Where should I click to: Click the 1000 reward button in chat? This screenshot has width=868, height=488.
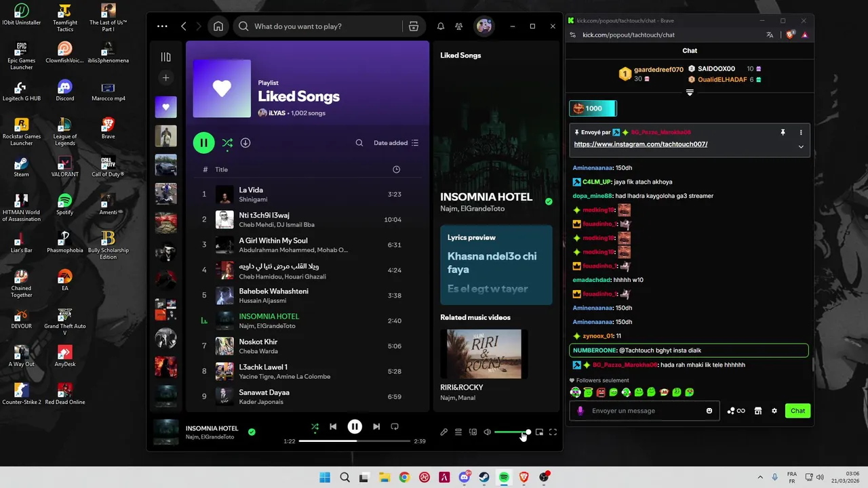pyautogui.click(x=593, y=108)
